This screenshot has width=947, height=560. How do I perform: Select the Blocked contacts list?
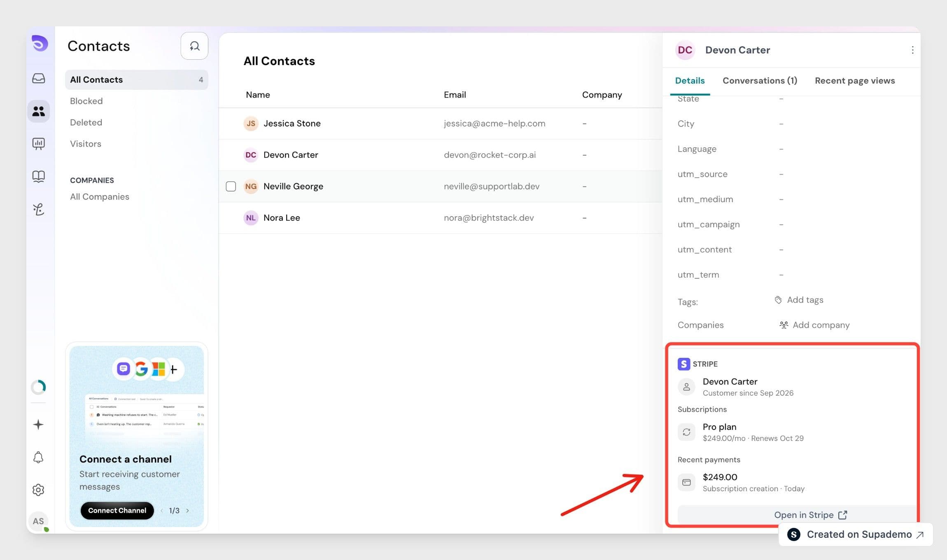(x=86, y=101)
